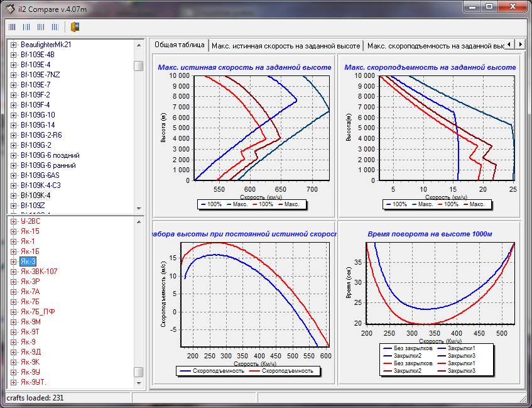Image resolution: width=532 pixels, height=408 pixels.
Task: Switch to Макс. истинная скорость на заданной высоте tab
Action: 286,46
